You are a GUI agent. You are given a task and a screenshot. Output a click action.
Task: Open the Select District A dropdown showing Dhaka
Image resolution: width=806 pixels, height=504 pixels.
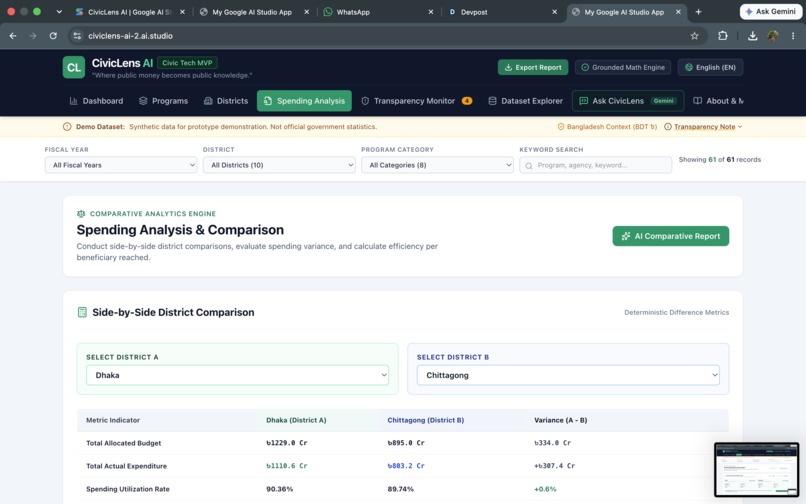tap(237, 375)
